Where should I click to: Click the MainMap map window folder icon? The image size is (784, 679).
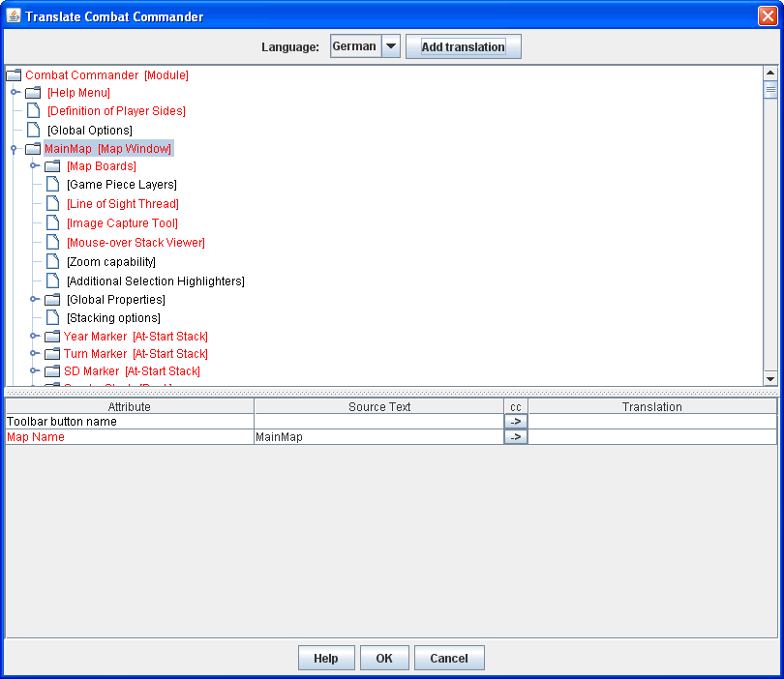pyautogui.click(x=33, y=148)
